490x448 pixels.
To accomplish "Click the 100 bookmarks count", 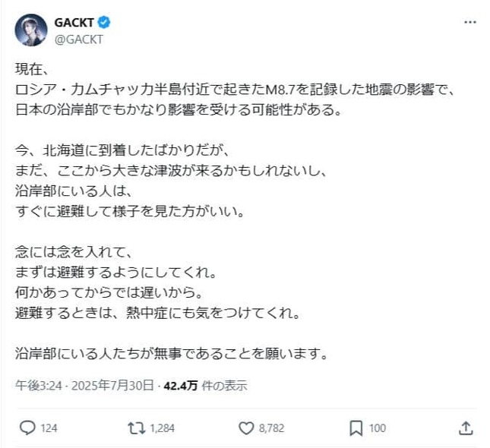I will pyautogui.click(x=378, y=428).
